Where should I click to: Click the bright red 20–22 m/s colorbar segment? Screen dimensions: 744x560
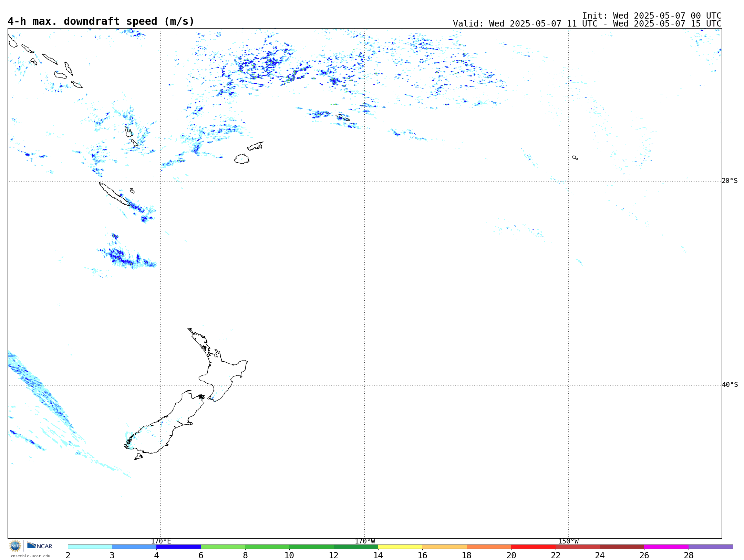533,547
